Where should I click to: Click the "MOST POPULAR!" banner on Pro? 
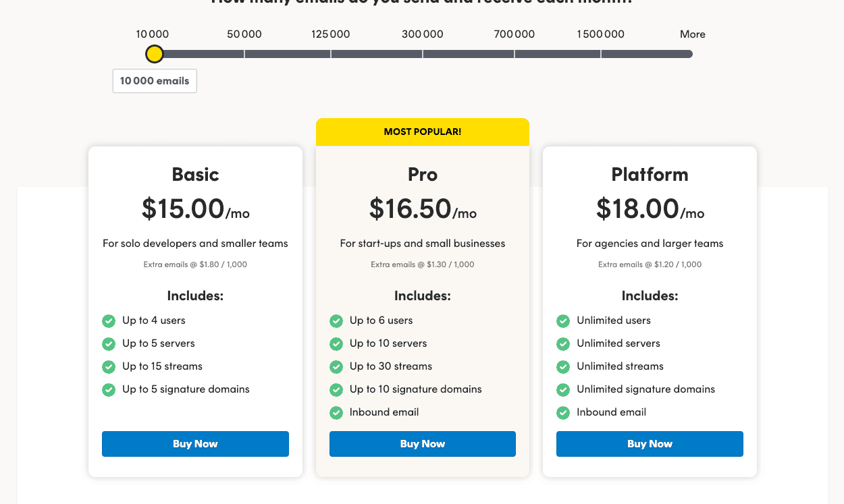422,132
